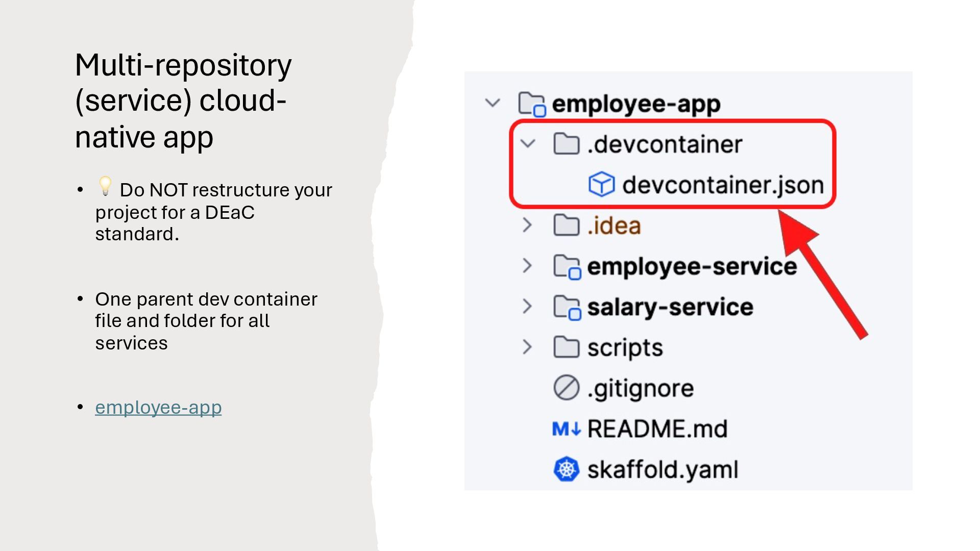980x551 pixels.
Task: Open the employee-app hyperlink
Action: [x=158, y=408]
